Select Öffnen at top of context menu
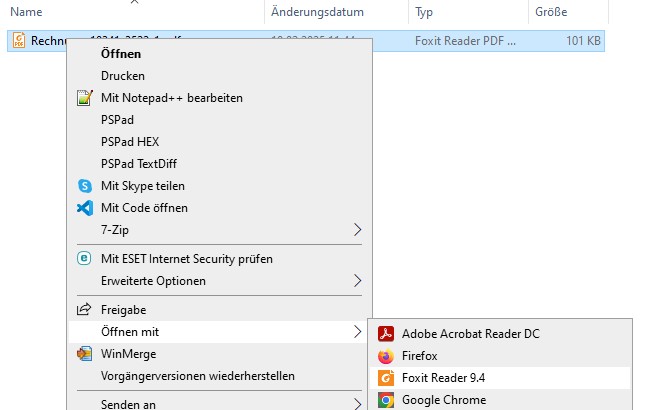Screen dimensions: 651x410 (x=121, y=54)
